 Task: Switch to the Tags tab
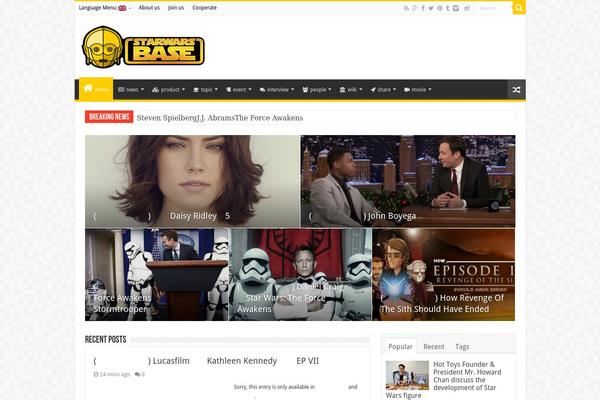[x=462, y=346]
